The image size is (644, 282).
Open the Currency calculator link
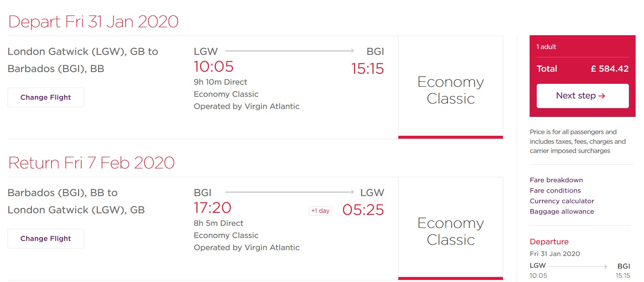tap(561, 201)
